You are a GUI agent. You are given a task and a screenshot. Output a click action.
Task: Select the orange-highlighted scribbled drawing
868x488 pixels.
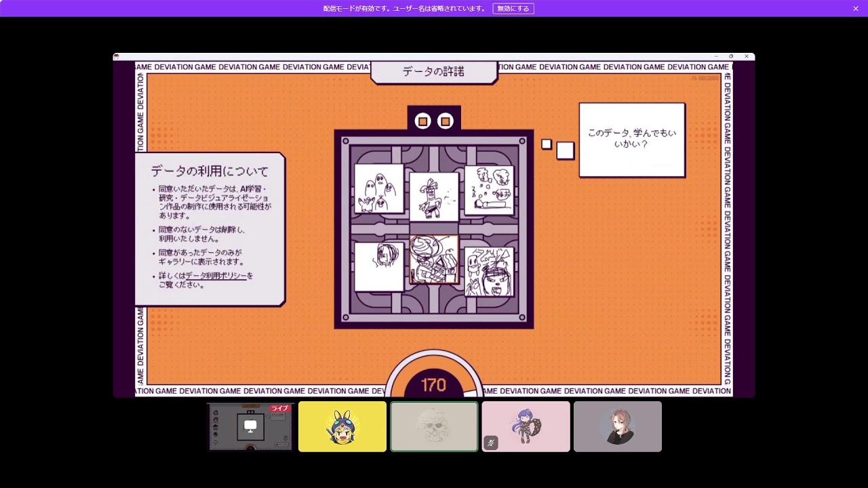click(x=434, y=260)
